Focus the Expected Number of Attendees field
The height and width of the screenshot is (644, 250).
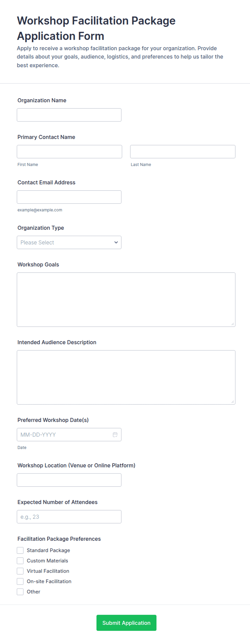69,516
